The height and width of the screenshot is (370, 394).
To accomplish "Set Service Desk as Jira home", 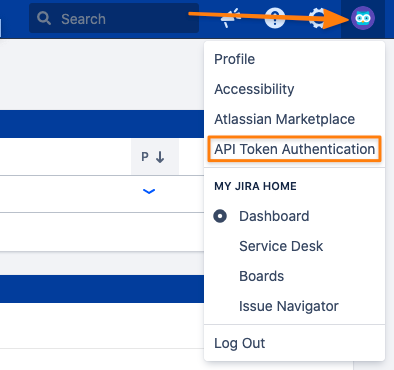I will [281, 246].
